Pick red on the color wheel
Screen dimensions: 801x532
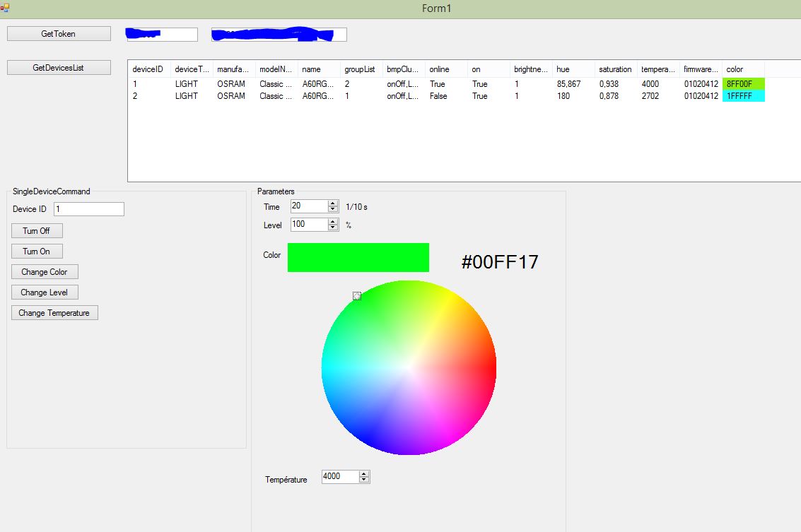point(488,367)
